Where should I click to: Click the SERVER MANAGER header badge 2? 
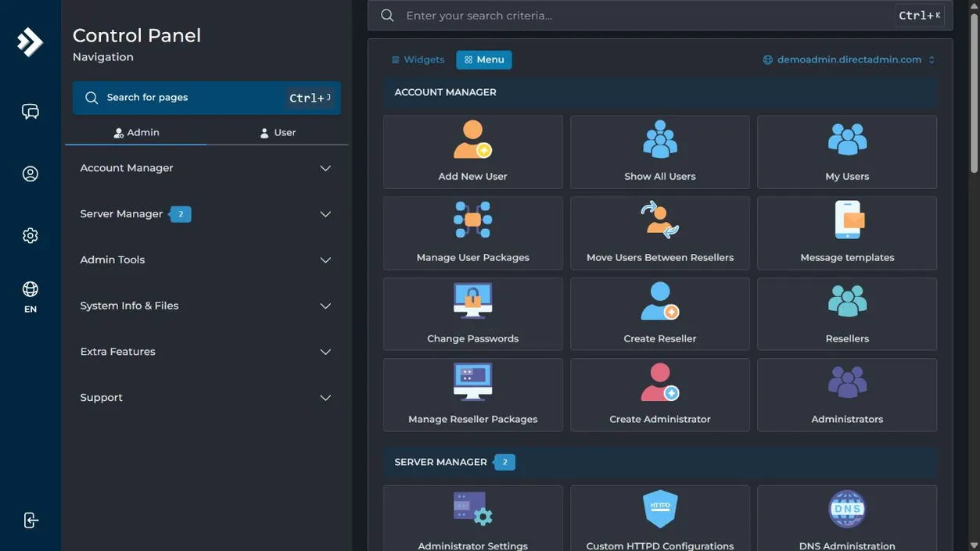click(x=504, y=463)
